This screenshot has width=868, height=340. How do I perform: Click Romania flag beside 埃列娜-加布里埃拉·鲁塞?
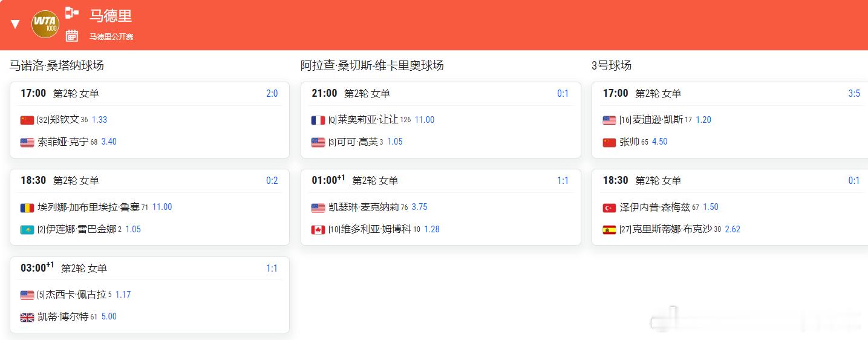[x=27, y=208]
